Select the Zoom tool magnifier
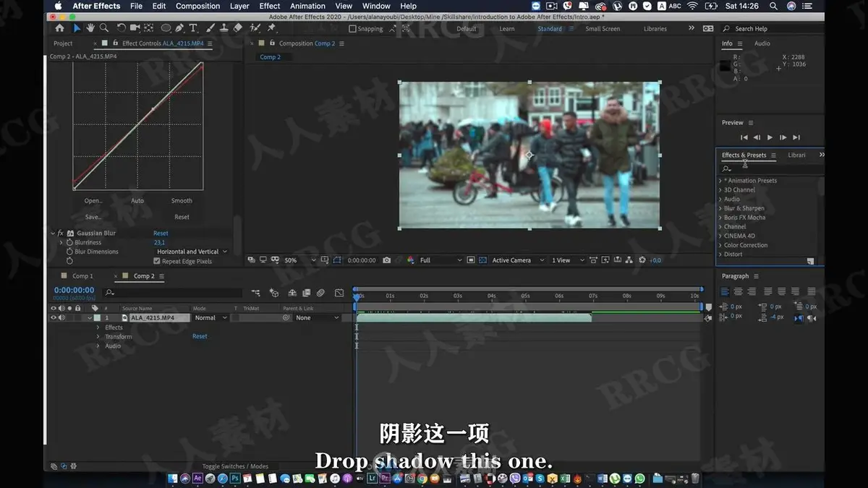 point(104,28)
